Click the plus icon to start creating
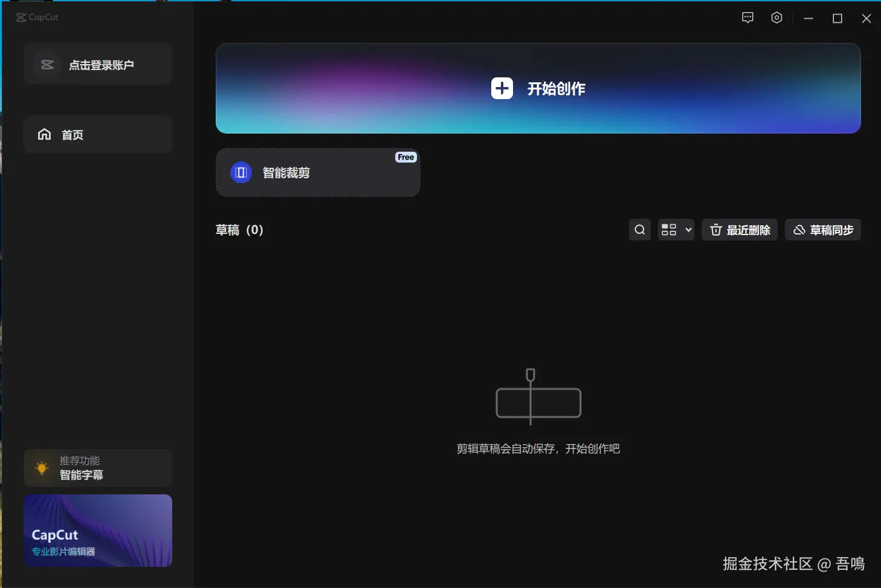881x588 pixels. (x=502, y=88)
